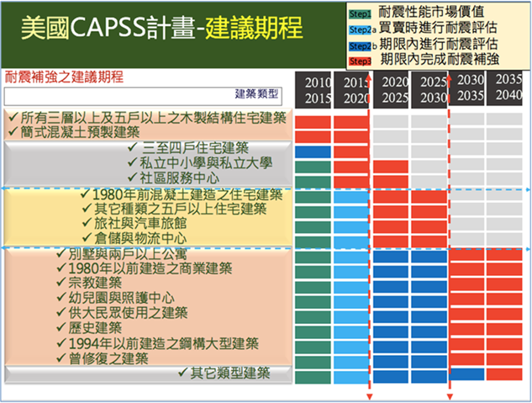Select row 社區服務中心
The height and width of the screenshot is (403, 532).
pos(173,178)
